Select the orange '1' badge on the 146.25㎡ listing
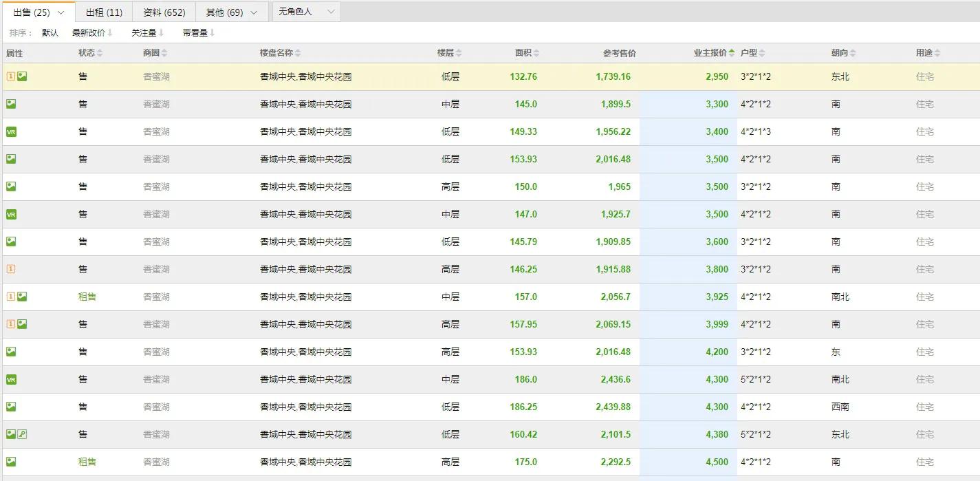This screenshot has height=481, width=980. (x=11, y=268)
